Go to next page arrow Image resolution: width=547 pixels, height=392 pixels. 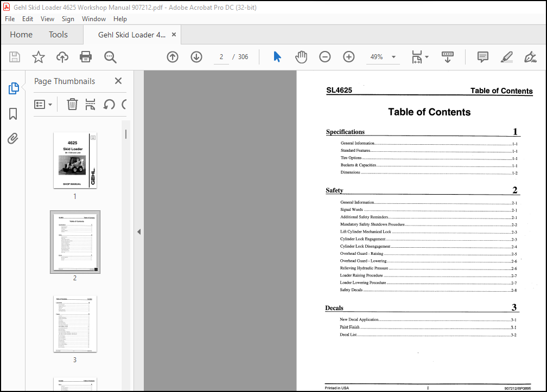(196, 57)
